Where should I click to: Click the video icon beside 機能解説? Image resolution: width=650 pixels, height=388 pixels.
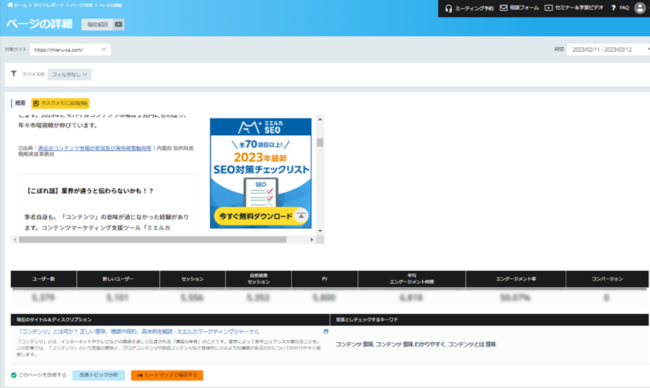point(119,24)
